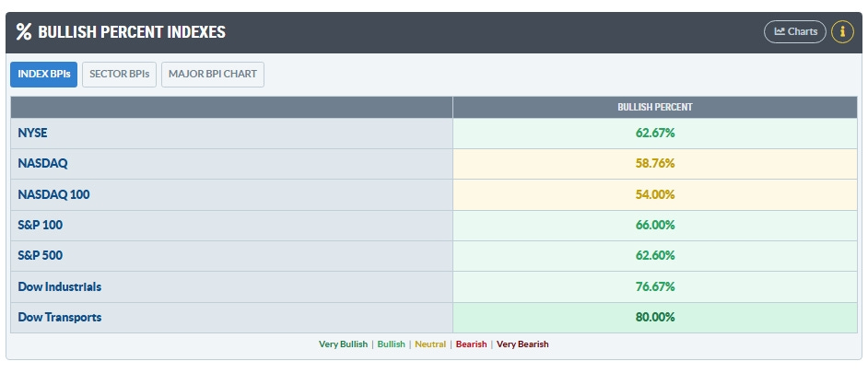Click the red Bearish legend label
This screenshot has height=373, width=868.
click(471, 344)
